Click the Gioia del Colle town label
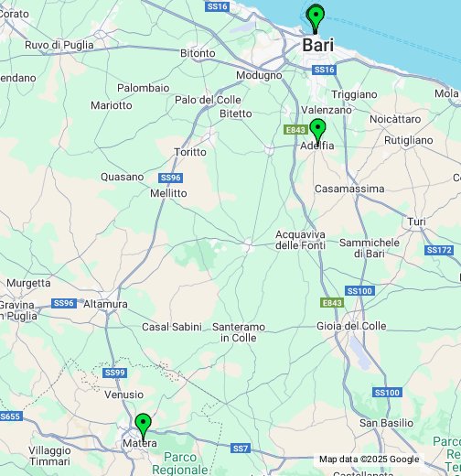This screenshot has width=461, height=476. click(x=351, y=326)
